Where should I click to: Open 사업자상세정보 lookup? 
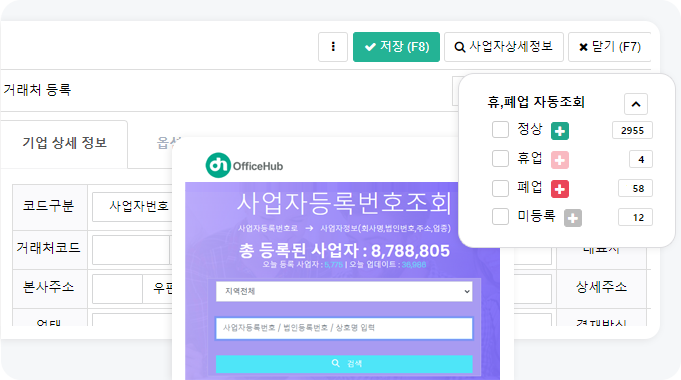pyautogui.click(x=504, y=47)
